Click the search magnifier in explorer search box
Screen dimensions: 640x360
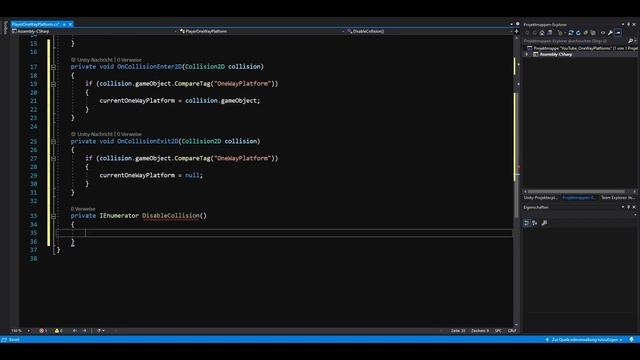(631, 41)
